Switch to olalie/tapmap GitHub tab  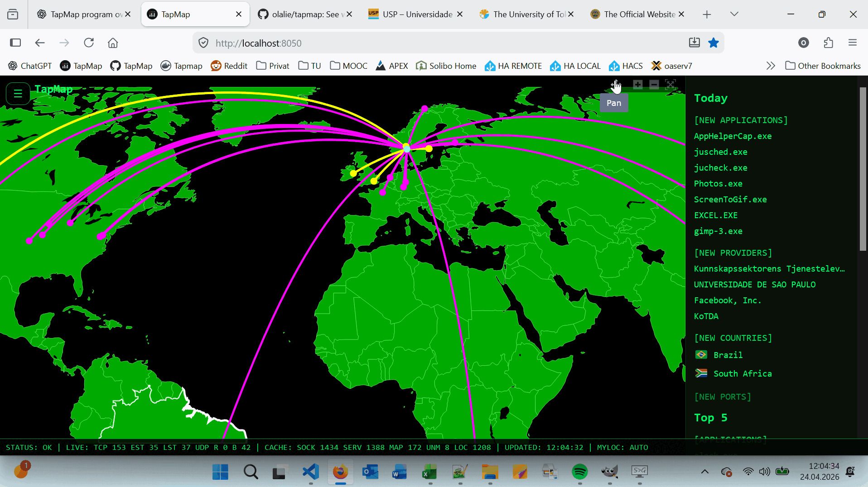(305, 14)
